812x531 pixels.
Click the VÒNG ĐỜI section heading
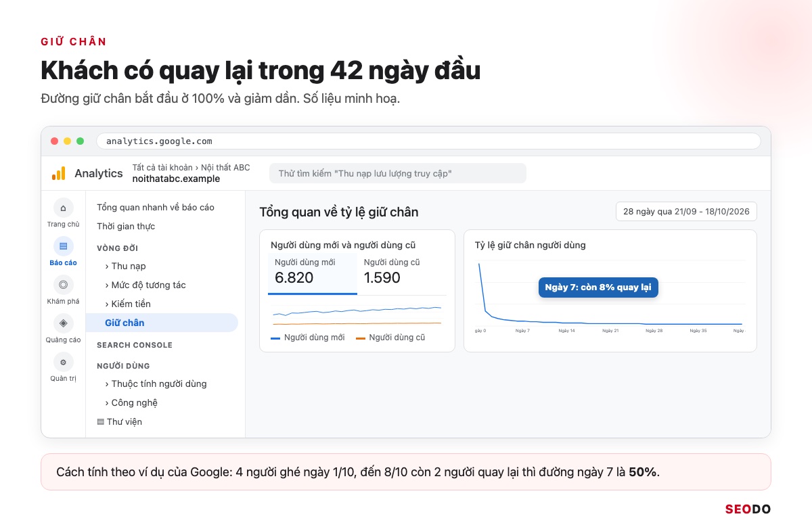(x=118, y=248)
